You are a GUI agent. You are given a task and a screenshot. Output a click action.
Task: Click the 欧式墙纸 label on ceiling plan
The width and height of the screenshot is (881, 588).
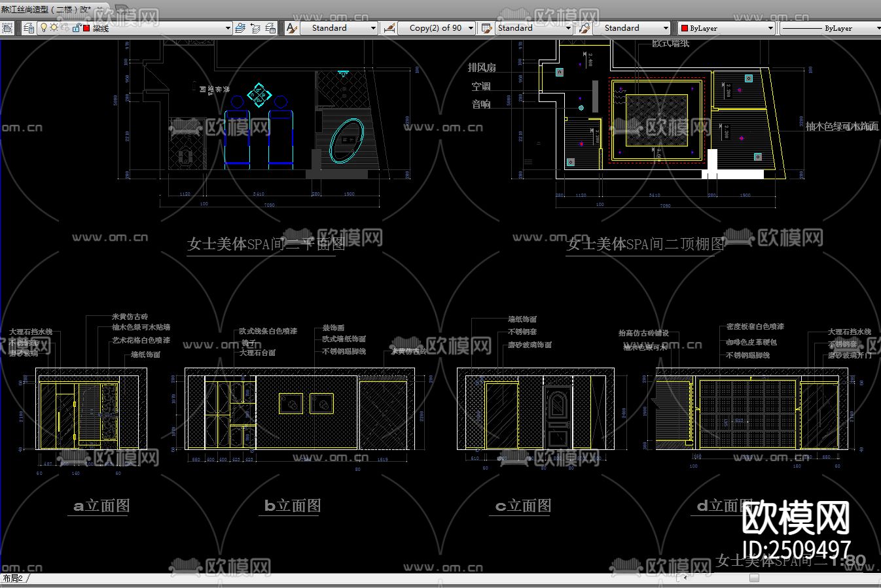coord(671,44)
